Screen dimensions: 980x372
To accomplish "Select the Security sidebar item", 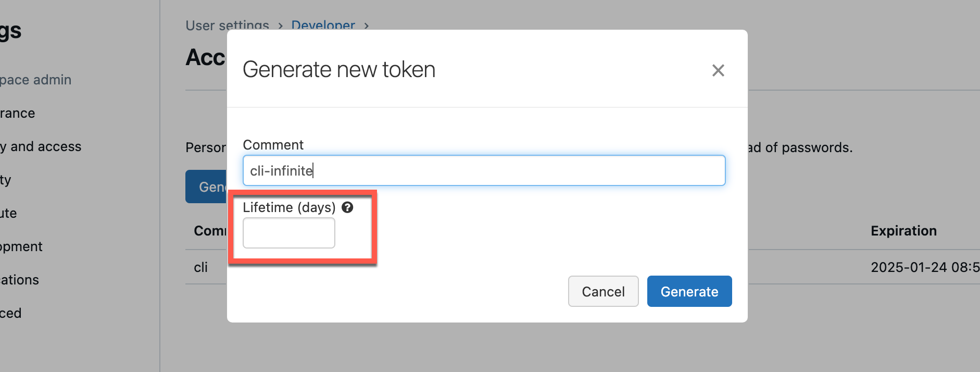I will pyautogui.click(x=5, y=180).
